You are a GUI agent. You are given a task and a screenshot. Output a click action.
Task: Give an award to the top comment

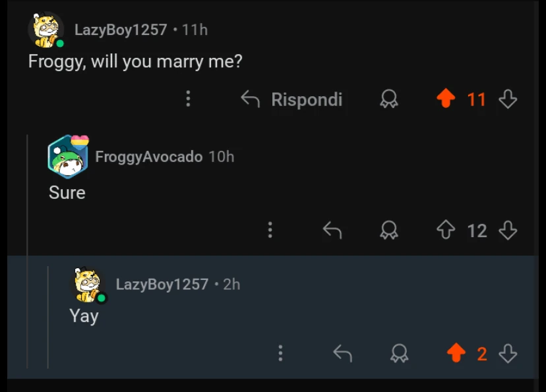389,99
